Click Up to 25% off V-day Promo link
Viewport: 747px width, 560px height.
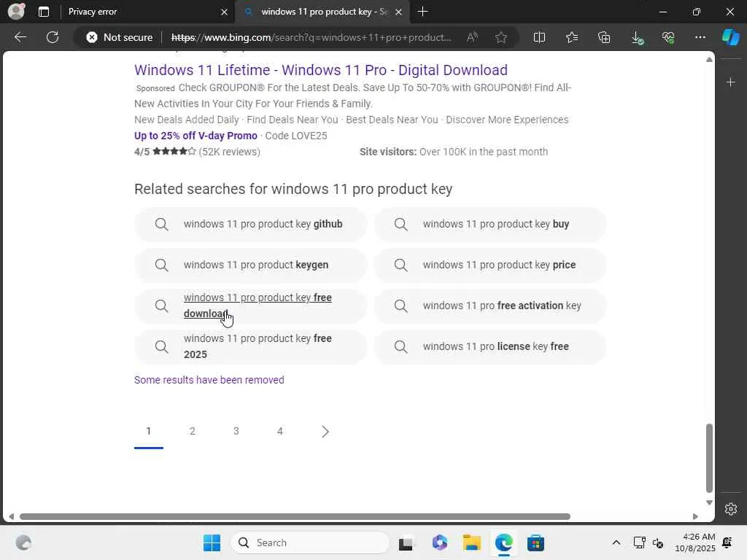coord(196,136)
